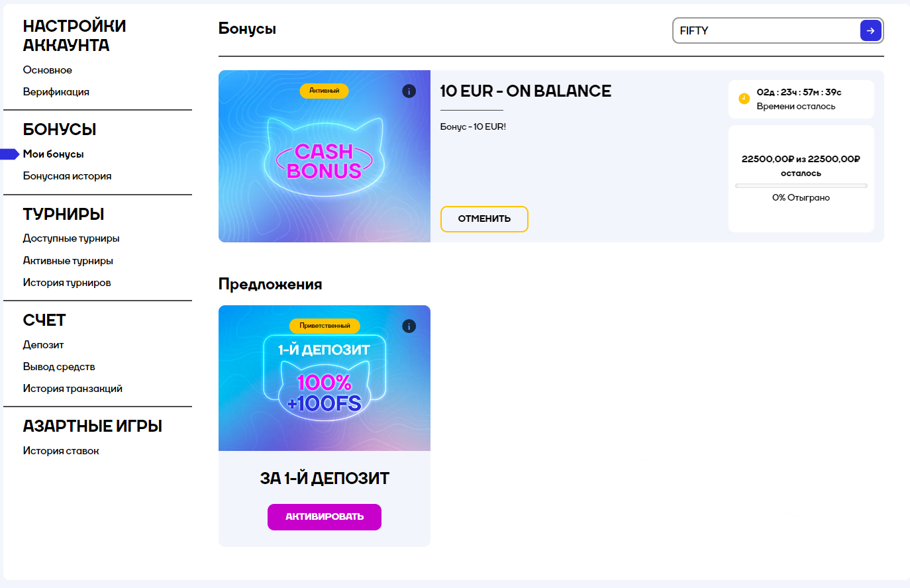Cancel the active bonus with Отменить
Screen dimensions: 910x588
point(484,219)
